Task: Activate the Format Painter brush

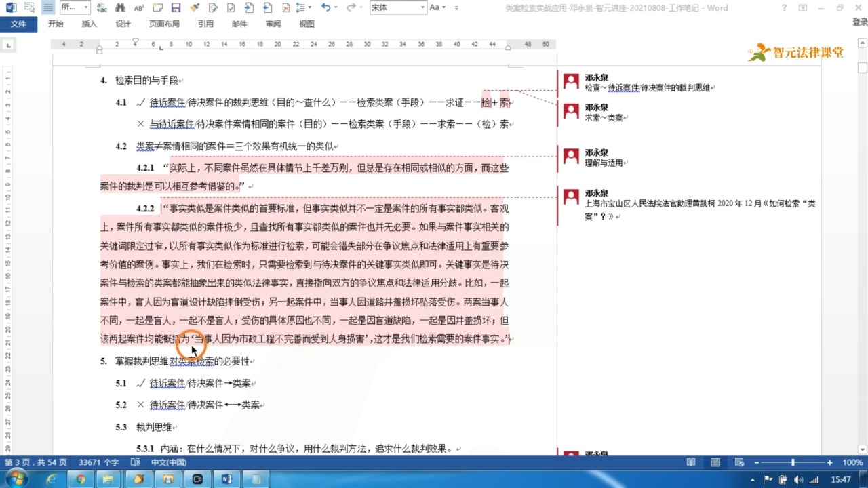Action: click(195, 7)
